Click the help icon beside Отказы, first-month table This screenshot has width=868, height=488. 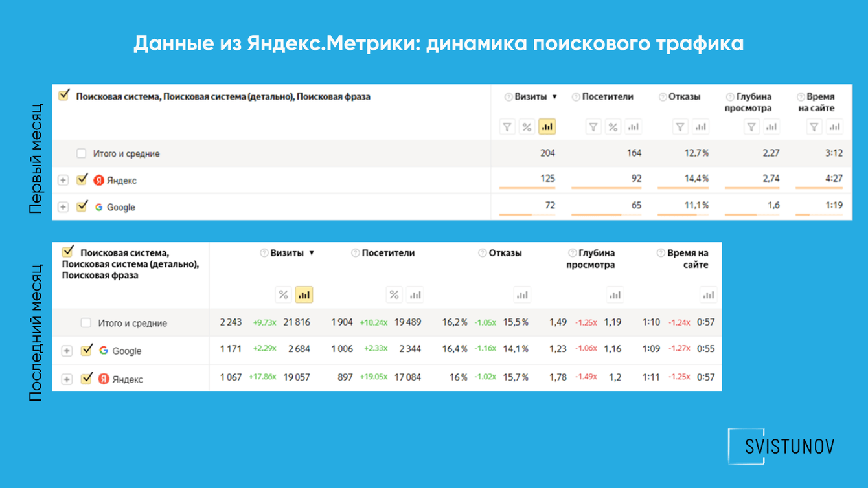click(663, 97)
